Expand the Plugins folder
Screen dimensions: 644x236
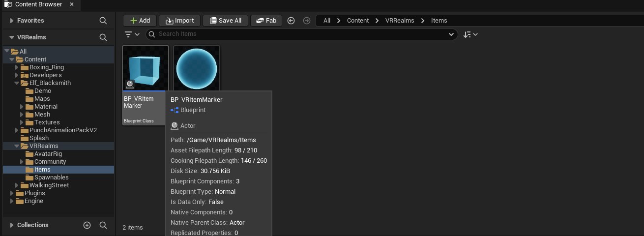[x=12, y=193]
